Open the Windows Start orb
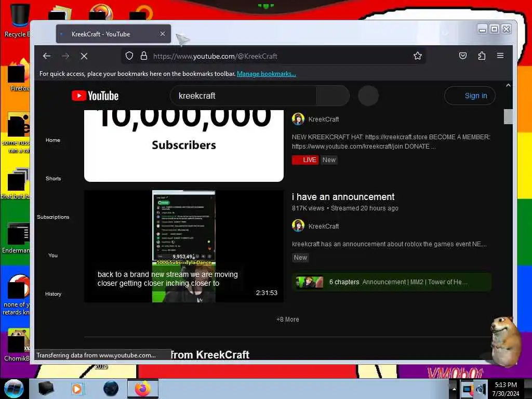 click(14, 388)
